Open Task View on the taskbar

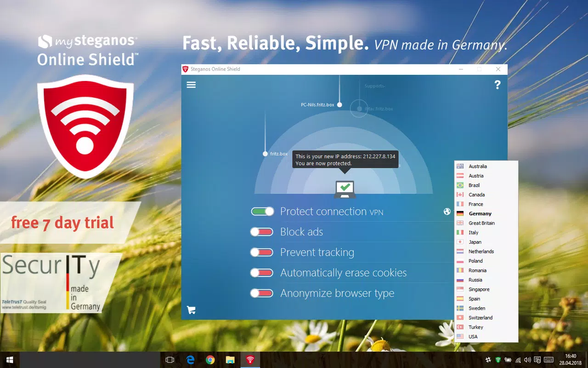[170, 360]
